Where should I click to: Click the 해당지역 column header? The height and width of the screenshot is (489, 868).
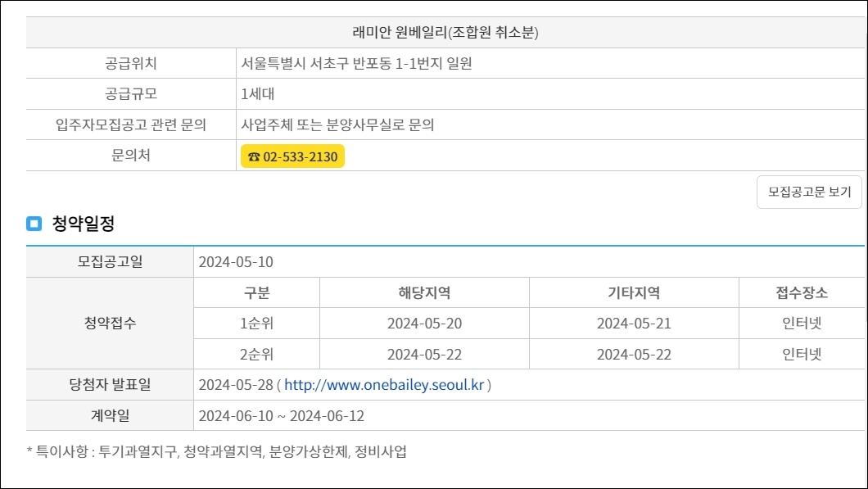(x=425, y=293)
